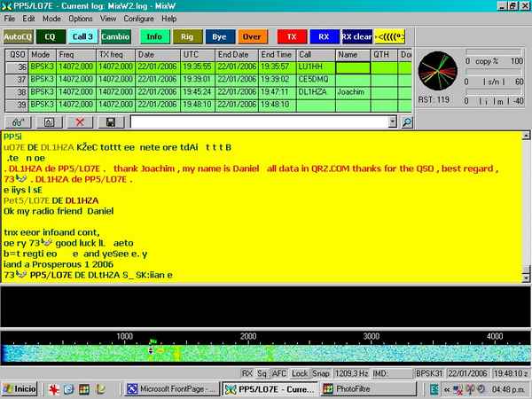
Task: Click the green flag frequency marker
Action: click(153, 341)
